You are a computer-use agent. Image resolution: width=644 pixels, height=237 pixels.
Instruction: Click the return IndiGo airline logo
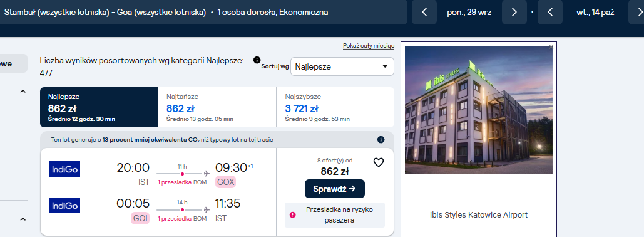point(64,205)
